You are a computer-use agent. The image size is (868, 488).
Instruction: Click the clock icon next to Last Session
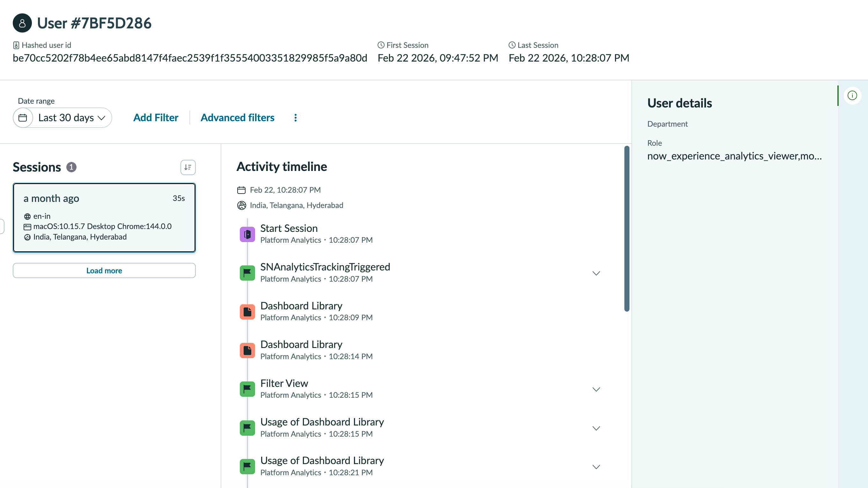tap(512, 45)
